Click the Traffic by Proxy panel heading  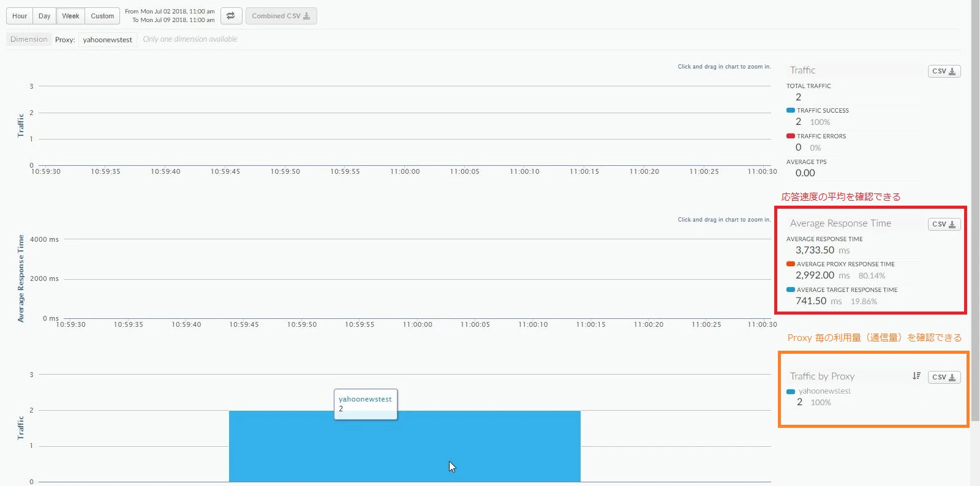tap(822, 376)
